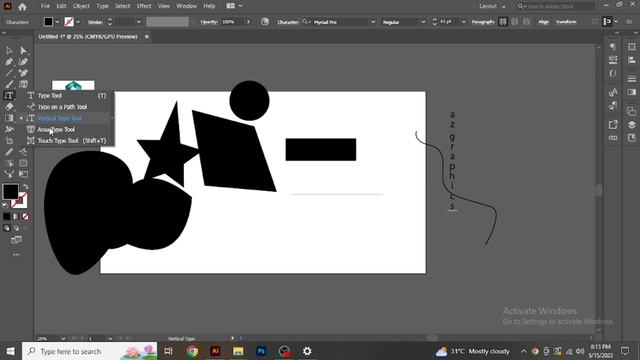Open the Regular font style dropdown
Viewport: 640px width, 360px height.
click(423, 22)
